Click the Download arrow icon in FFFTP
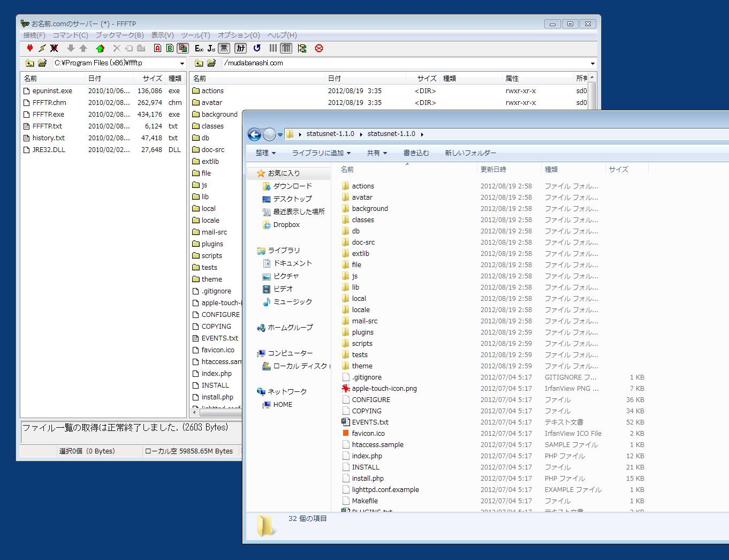Image resolution: width=729 pixels, height=560 pixels. tap(71, 48)
